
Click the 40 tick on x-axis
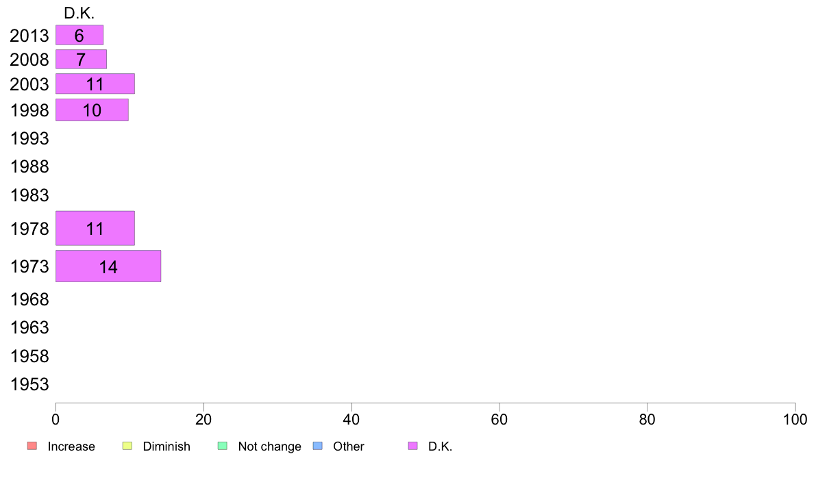(x=351, y=419)
